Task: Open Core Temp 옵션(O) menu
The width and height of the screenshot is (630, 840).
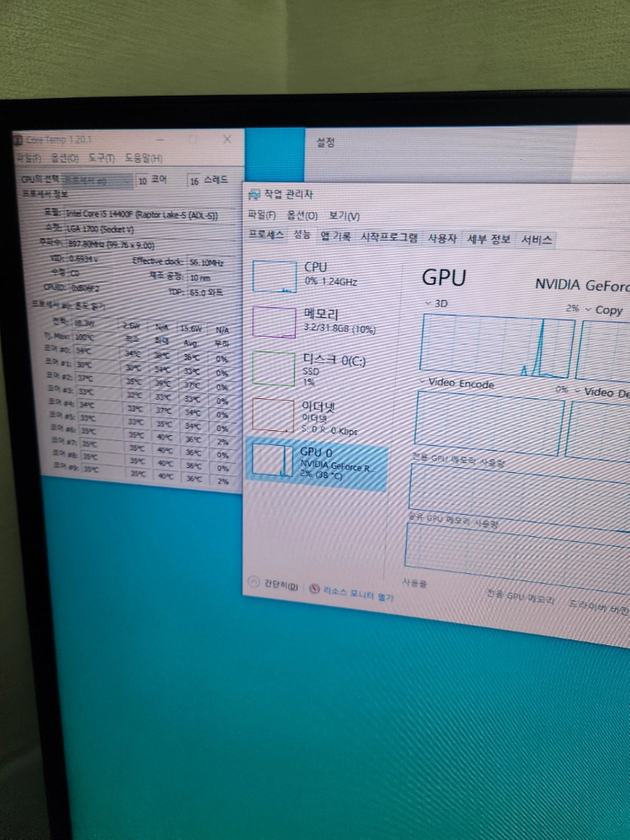Action: pos(65,158)
